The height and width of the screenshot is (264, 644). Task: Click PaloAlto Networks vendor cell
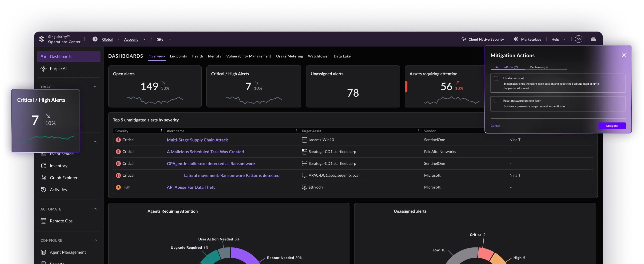[440, 152]
